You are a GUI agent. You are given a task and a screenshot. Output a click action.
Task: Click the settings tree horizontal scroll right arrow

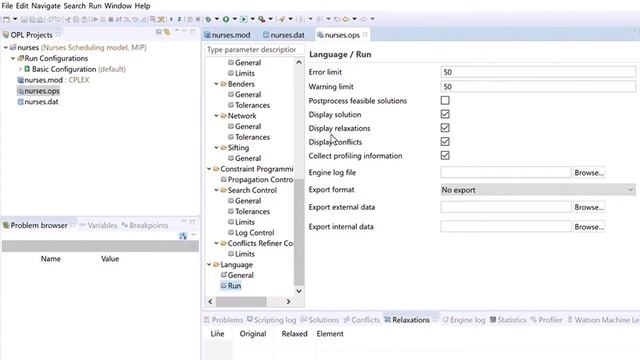point(288,302)
